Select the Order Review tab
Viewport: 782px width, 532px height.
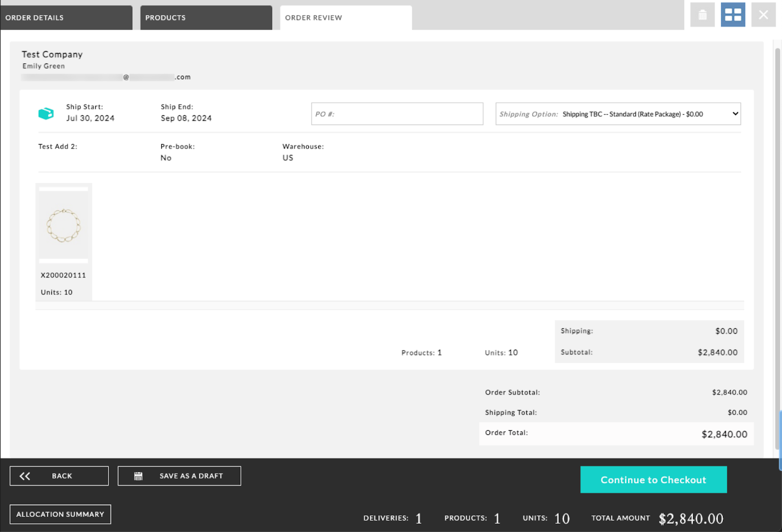(313, 17)
